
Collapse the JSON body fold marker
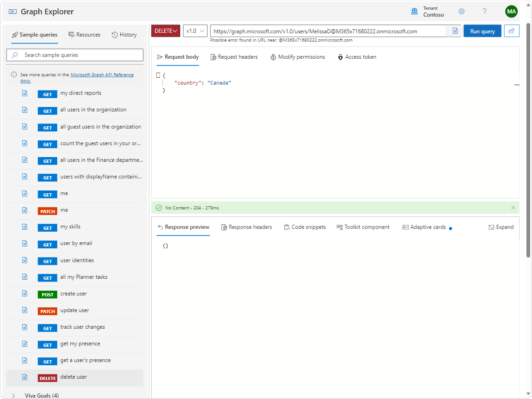(x=158, y=75)
